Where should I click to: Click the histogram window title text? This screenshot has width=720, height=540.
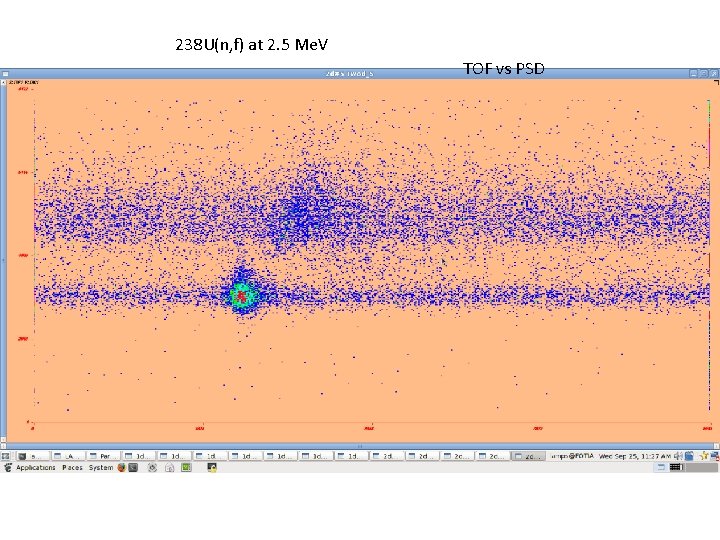tap(349, 73)
